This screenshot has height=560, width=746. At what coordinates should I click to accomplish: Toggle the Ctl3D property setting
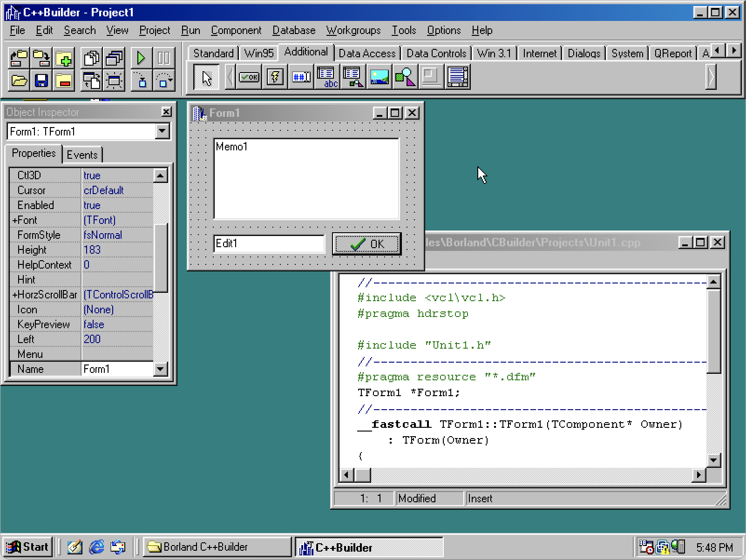coord(92,175)
